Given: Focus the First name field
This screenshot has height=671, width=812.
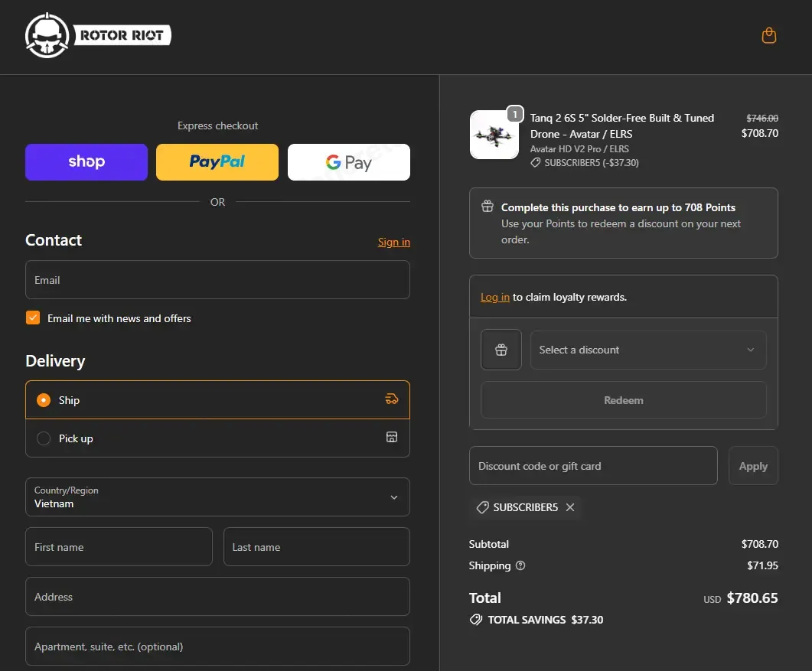Looking at the screenshot, I should (x=119, y=547).
